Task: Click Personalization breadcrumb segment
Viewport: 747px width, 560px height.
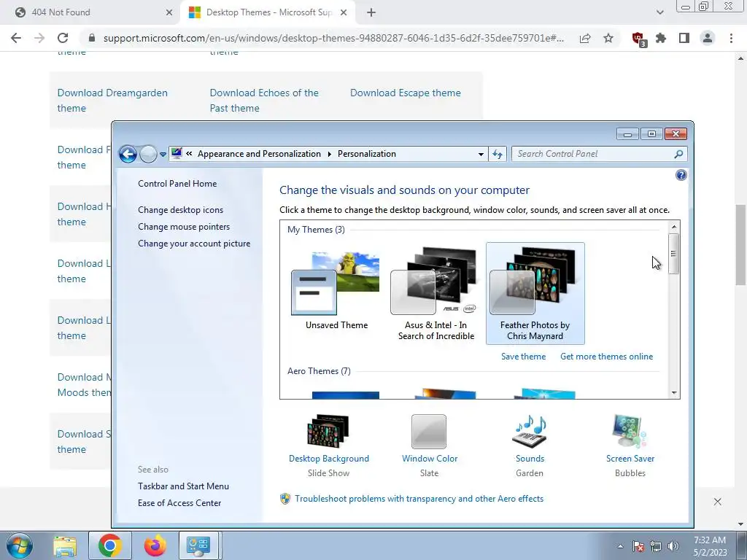Action: 367,154
